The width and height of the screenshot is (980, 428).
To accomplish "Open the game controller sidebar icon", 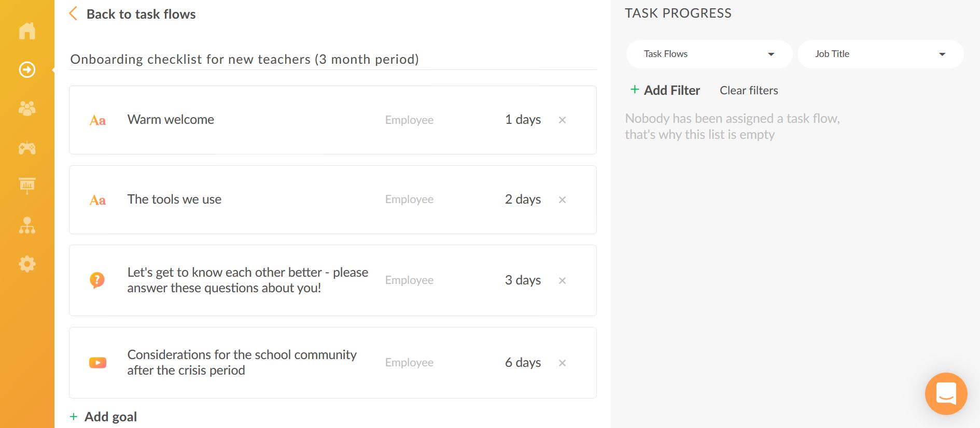I will point(27,148).
